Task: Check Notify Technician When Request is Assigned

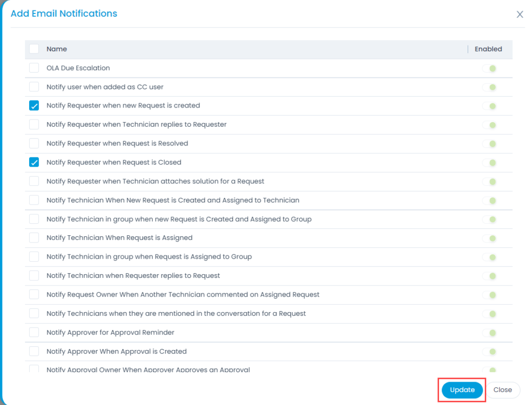Action: point(34,238)
